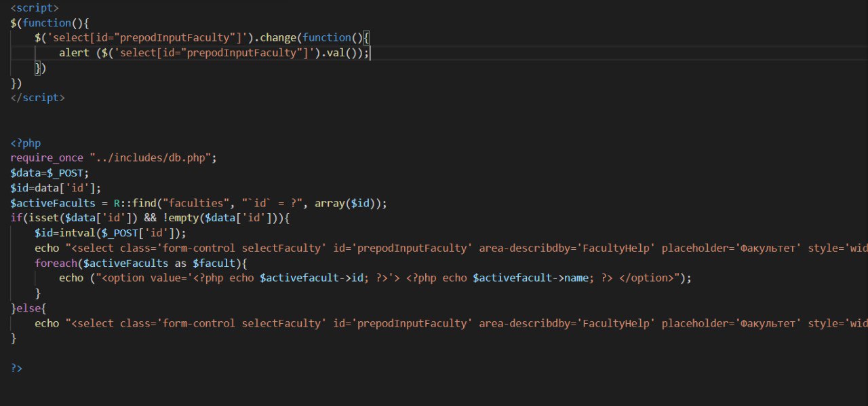Click the opening <script> tag
Screen dimensions: 868x406
pos(35,8)
